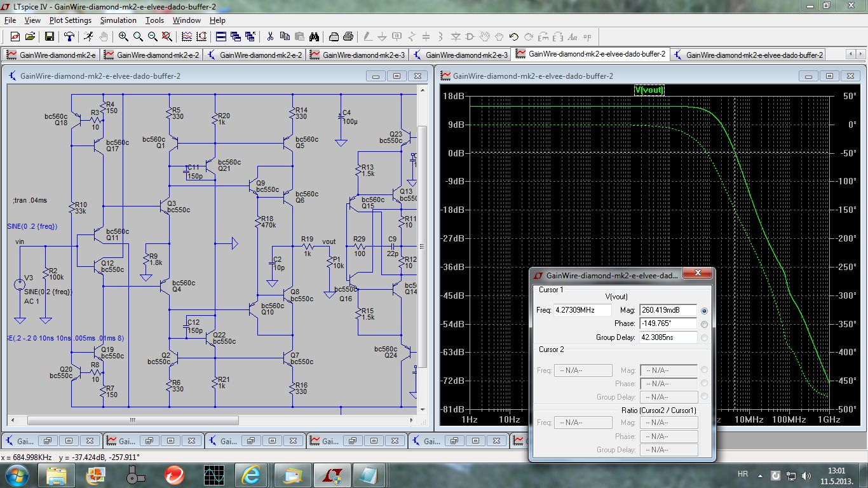Viewport: 868px width, 488px height.
Task: Click the Cursor 1 Group Delay field
Action: pos(668,337)
